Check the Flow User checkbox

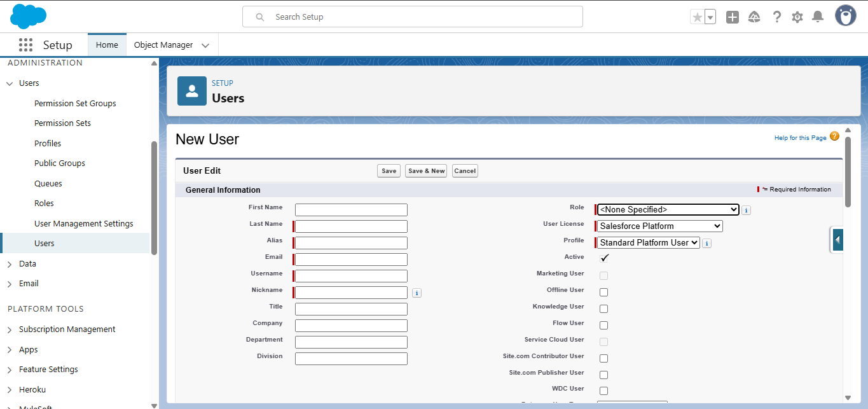coord(603,325)
